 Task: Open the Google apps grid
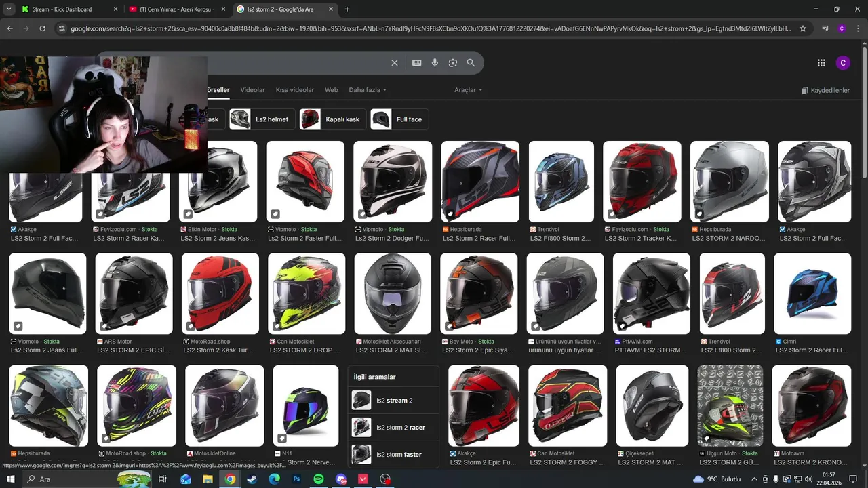[821, 63]
